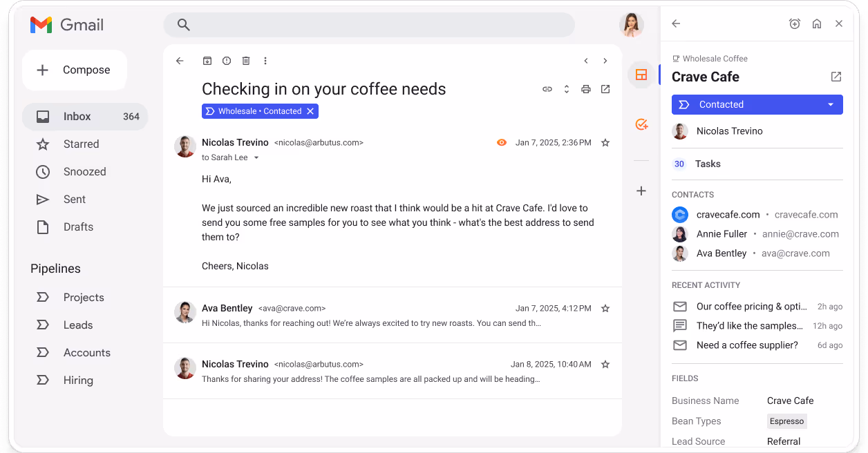Image resolution: width=868 pixels, height=453 pixels.
Task: Report this conversation as spam
Action: [226, 61]
